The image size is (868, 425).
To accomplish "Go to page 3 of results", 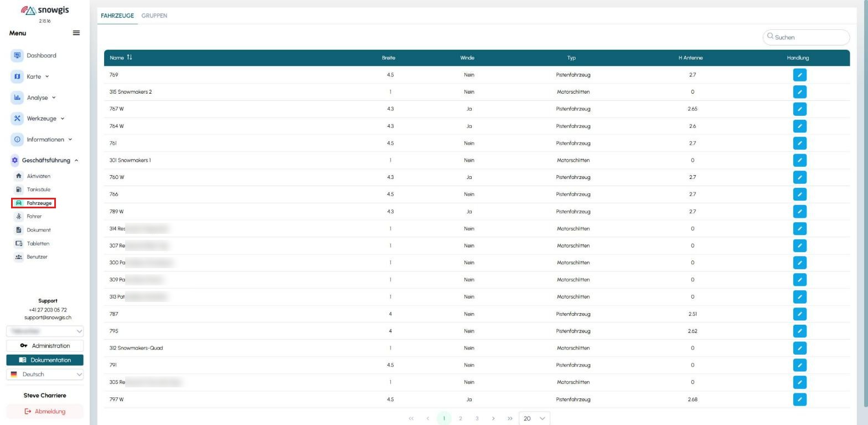I will 477,418.
